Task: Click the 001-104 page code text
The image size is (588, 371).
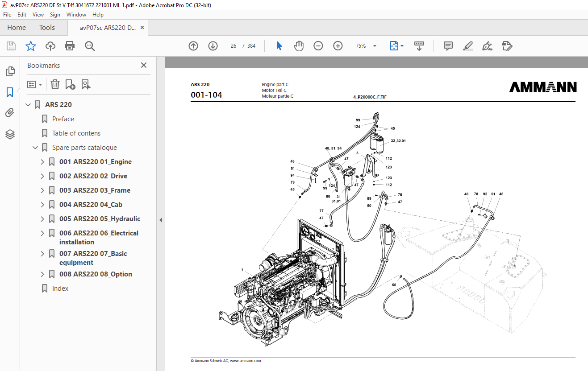Action: click(206, 95)
